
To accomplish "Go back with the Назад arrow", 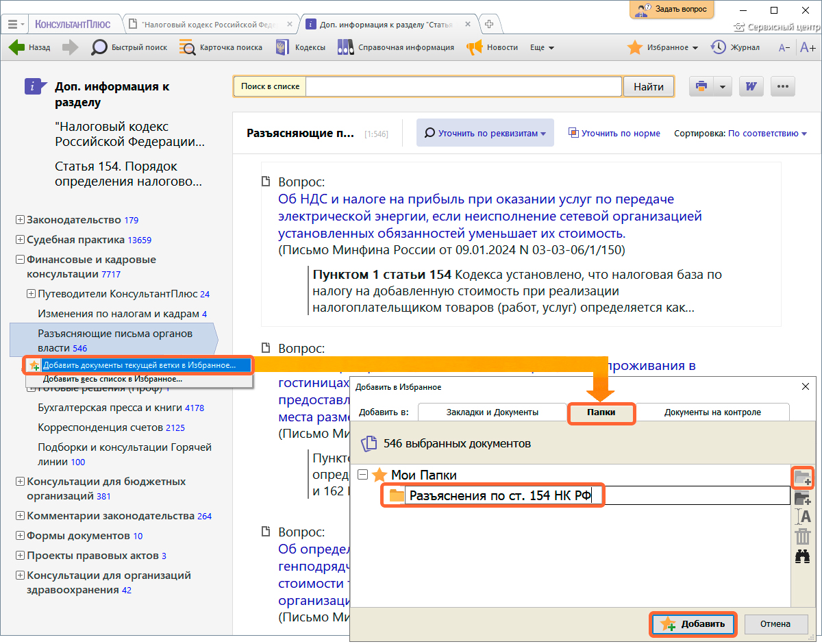I will tap(29, 47).
